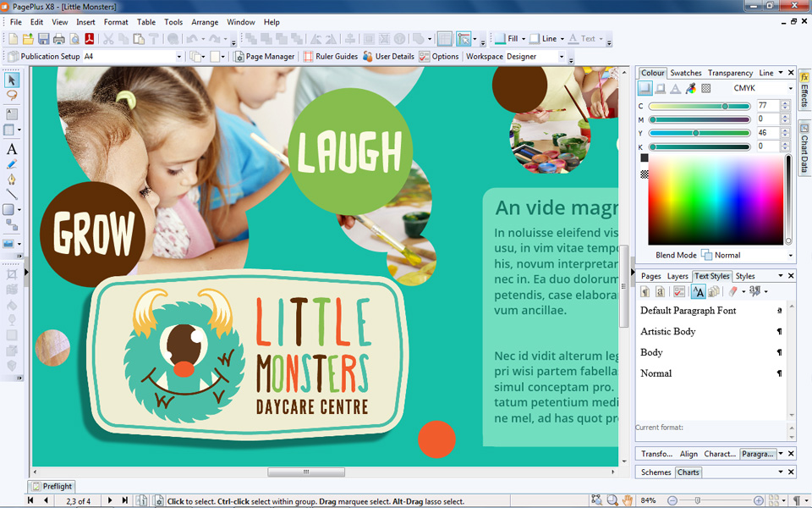
Task: Open User Details
Action: [x=388, y=57]
